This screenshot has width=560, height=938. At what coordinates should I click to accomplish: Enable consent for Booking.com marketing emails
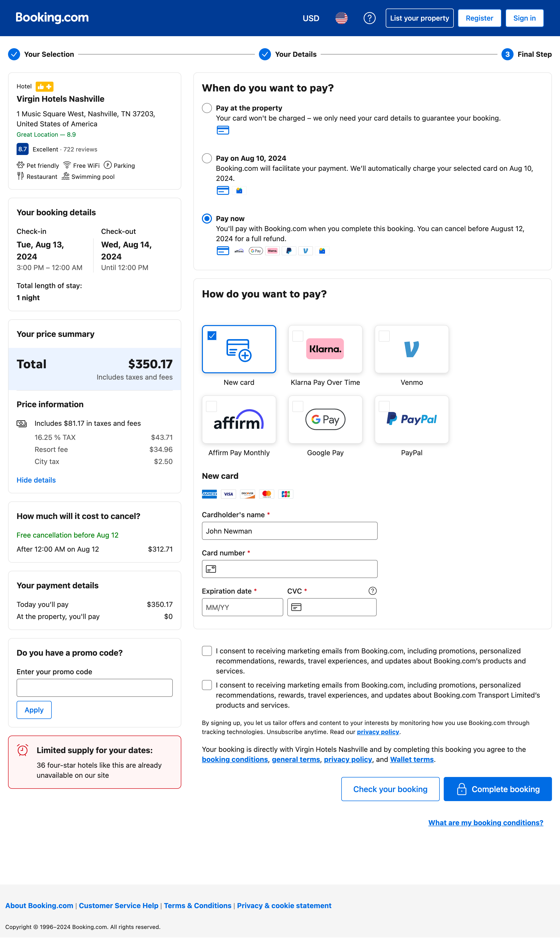[207, 651]
